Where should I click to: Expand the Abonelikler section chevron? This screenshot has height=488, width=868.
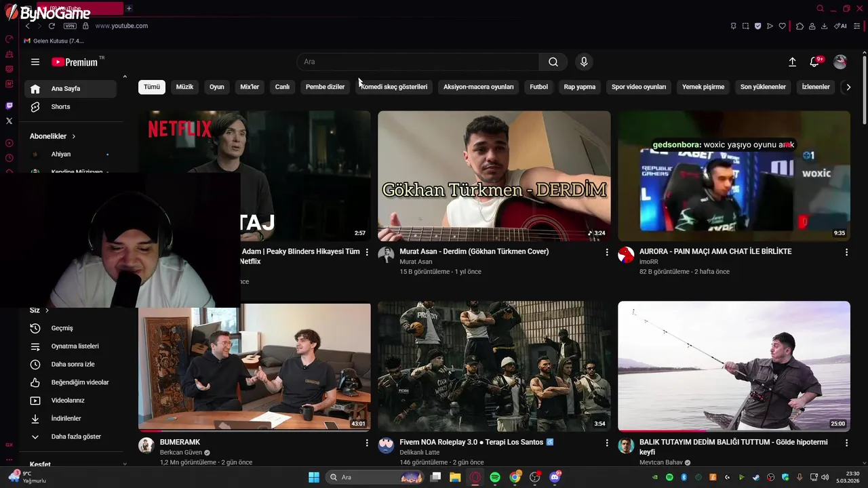[x=73, y=136]
